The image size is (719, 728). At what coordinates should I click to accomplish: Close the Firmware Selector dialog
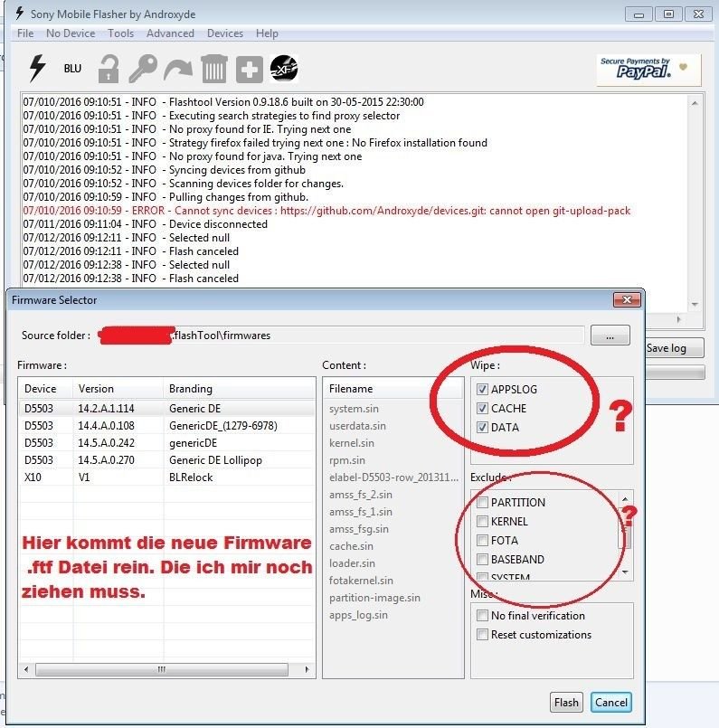coord(627,300)
